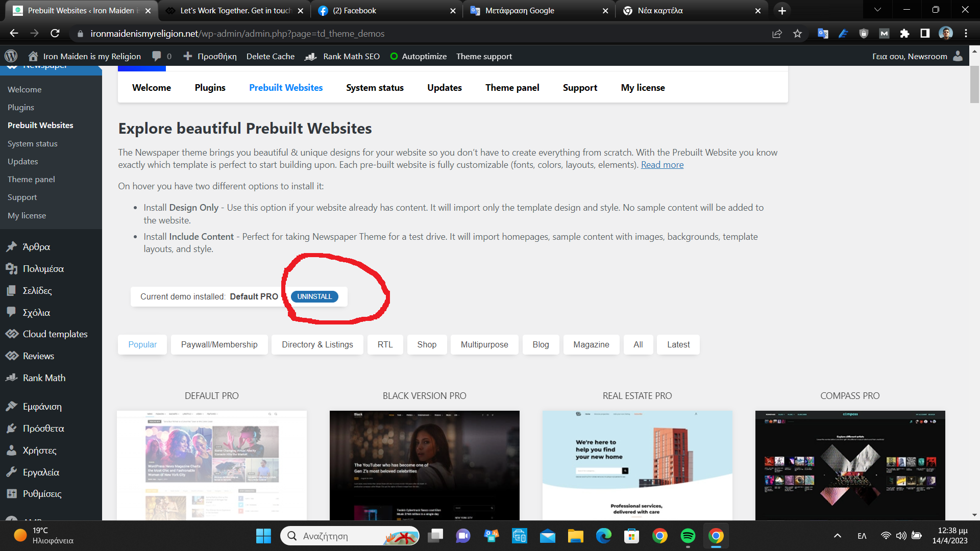This screenshot has width=980, height=551.
Task: Switch to the Plugins tab
Action: click(x=210, y=88)
